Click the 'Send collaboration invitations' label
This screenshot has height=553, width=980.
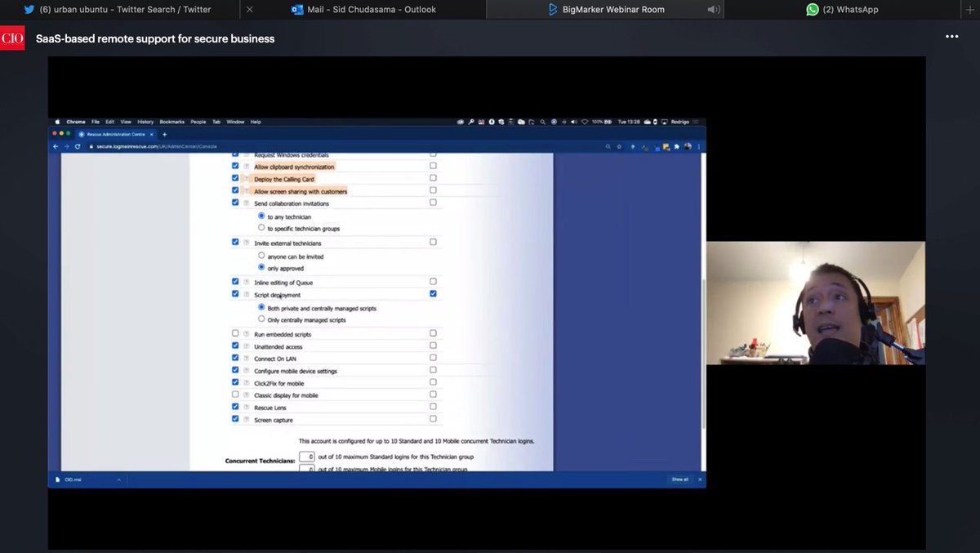(x=292, y=203)
